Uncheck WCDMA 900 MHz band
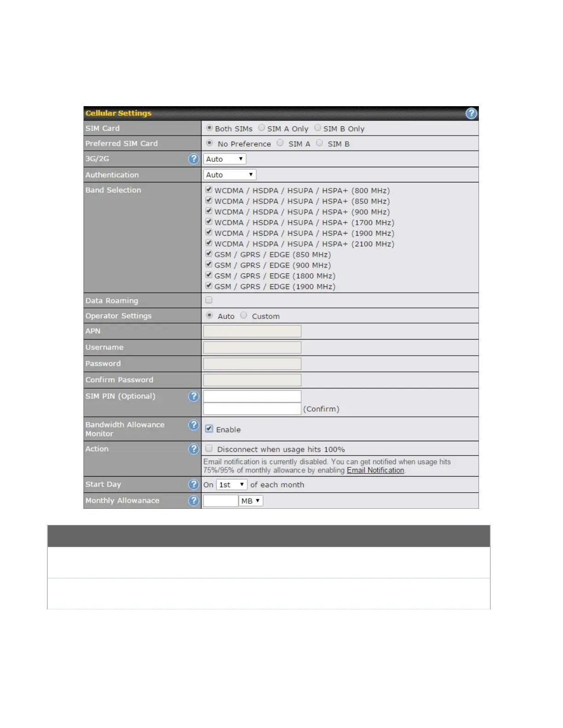This screenshot has width=563, height=728. pos(209,211)
